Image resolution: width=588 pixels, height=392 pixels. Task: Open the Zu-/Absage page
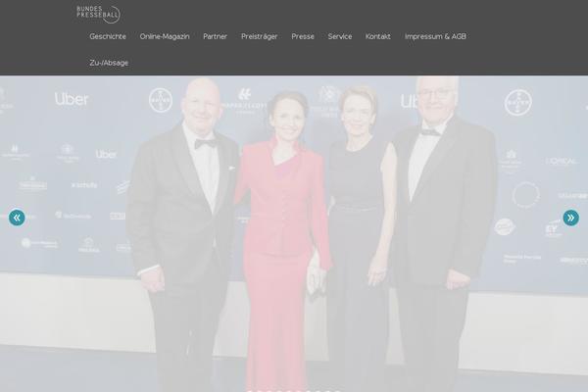[x=109, y=63]
